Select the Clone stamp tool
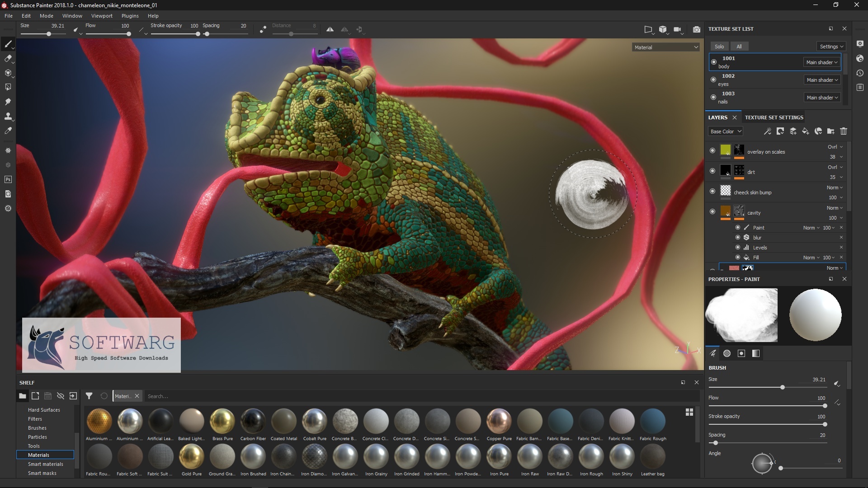 [x=8, y=116]
